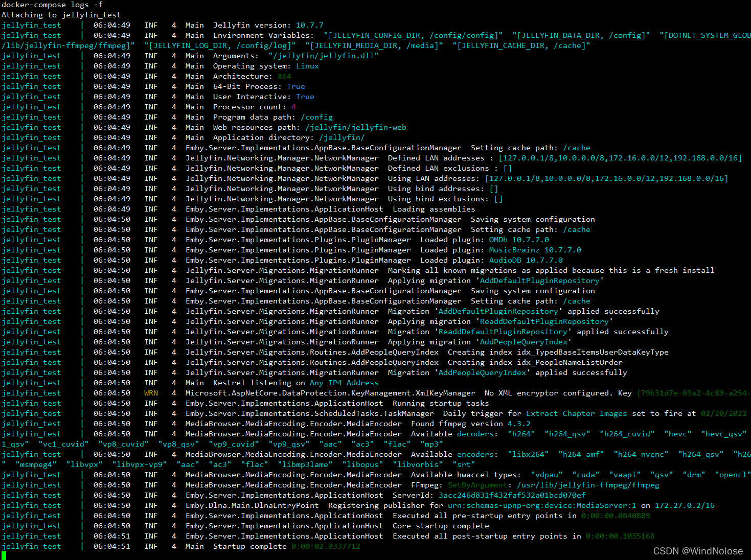Click the post-startup duration '0:00:00.1035168'

point(620,536)
